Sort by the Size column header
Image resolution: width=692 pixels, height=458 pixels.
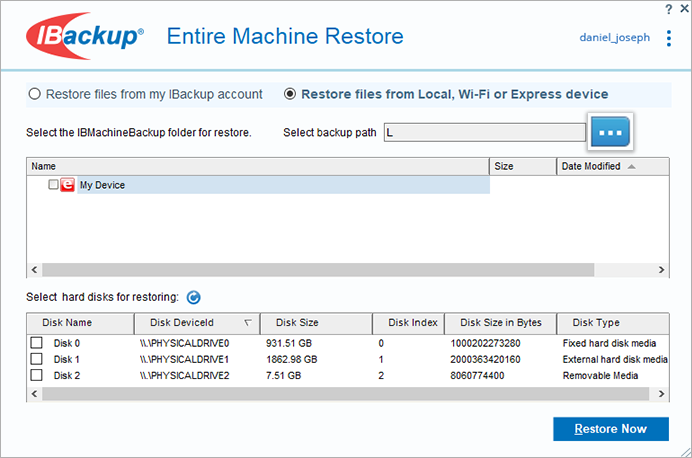pos(523,166)
